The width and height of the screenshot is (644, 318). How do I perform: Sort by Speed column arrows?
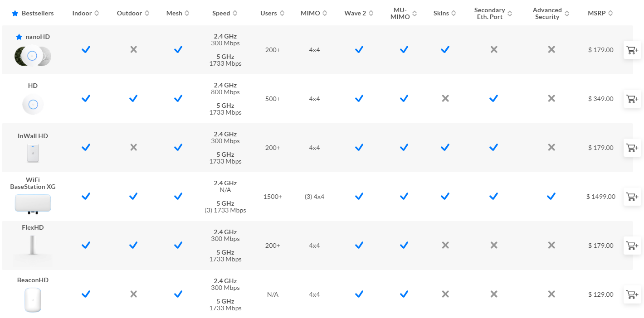(x=235, y=14)
